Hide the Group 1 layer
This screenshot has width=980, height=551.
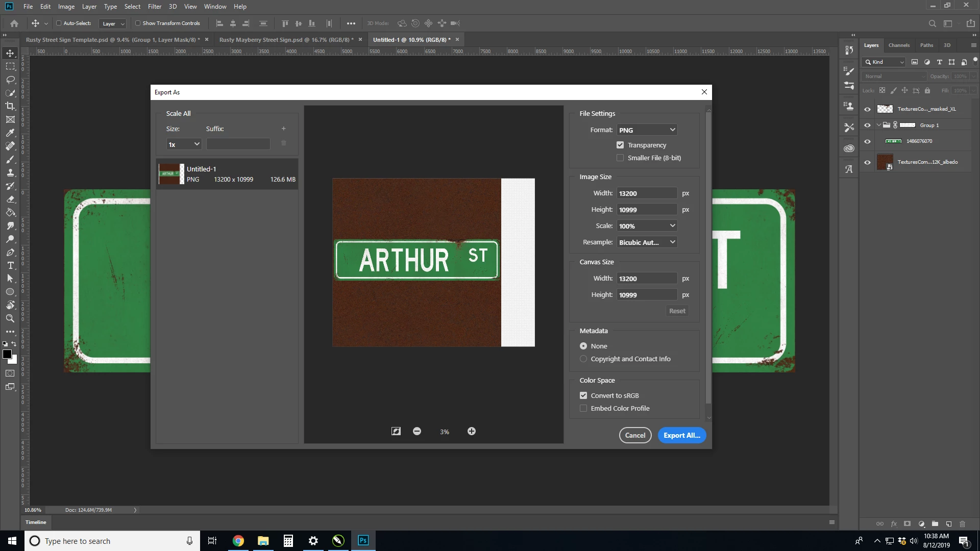click(x=867, y=125)
